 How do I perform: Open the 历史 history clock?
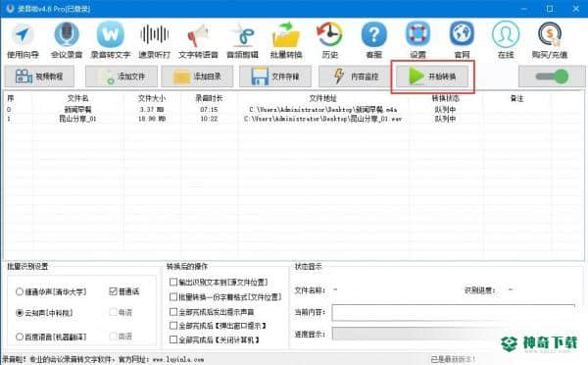(x=329, y=40)
